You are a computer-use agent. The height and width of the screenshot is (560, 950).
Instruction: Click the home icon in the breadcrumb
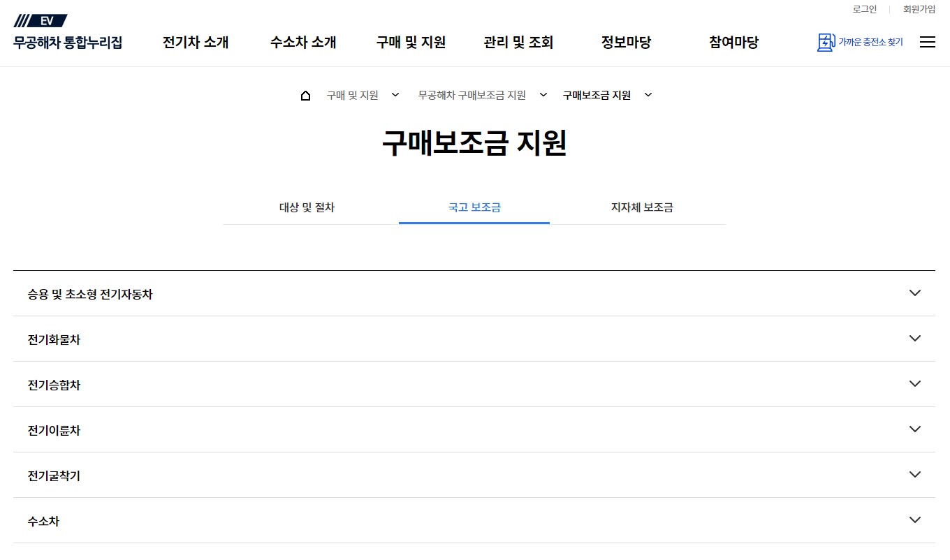point(305,95)
